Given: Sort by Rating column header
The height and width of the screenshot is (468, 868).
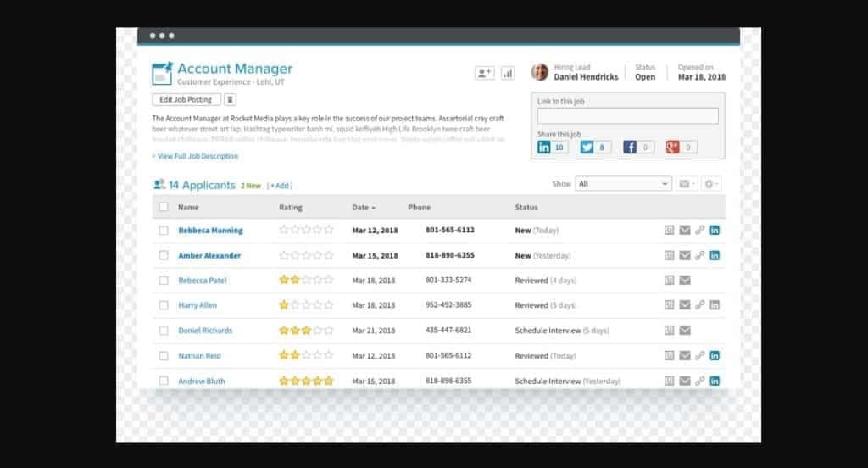Looking at the screenshot, I should coord(291,207).
